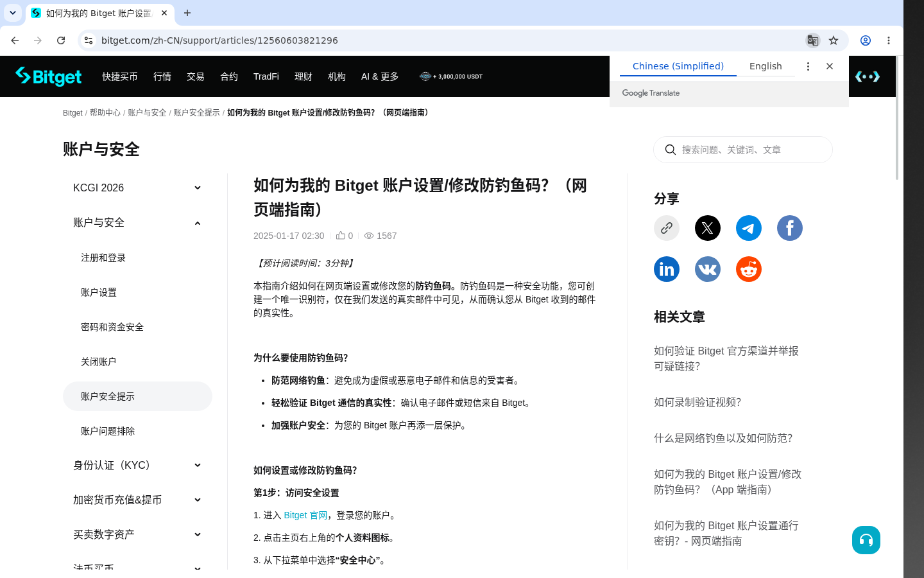Click the search magnifier icon

click(x=671, y=150)
